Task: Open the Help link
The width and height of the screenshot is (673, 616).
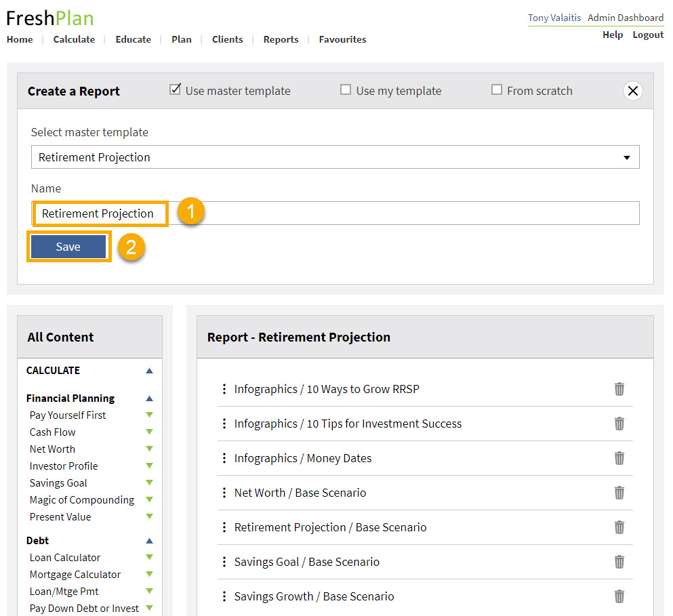Action: pyautogui.click(x=613, y=35)
